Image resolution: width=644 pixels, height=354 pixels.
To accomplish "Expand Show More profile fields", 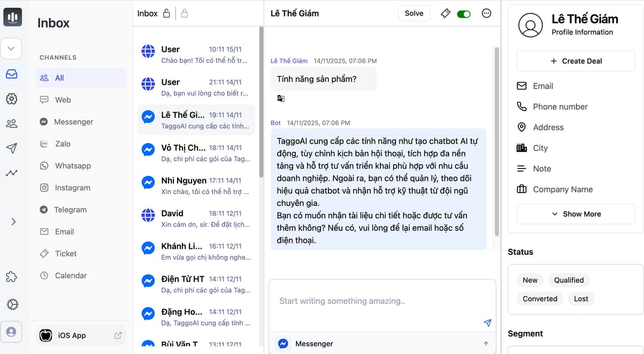I will [x=576, y=214].
